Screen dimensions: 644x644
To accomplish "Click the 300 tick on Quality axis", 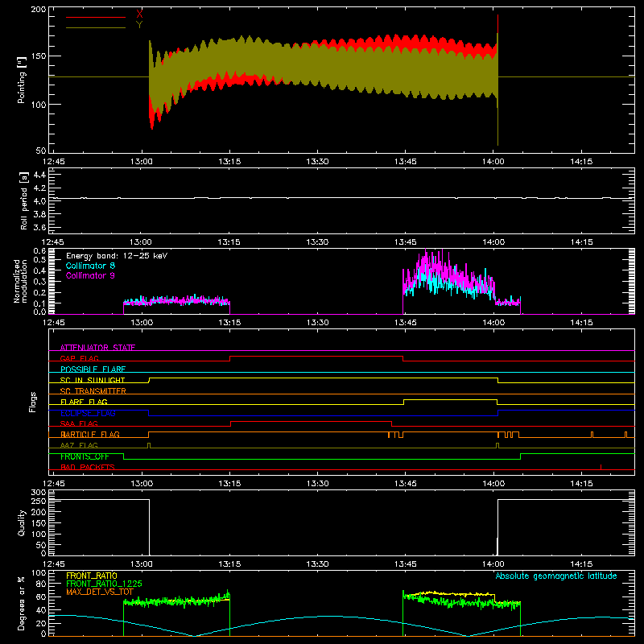I will [x=39, y=493].
